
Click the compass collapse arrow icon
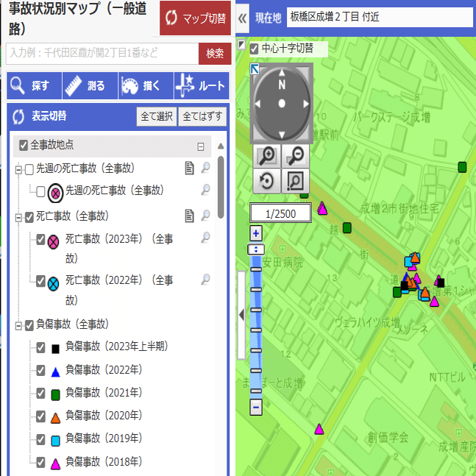[255, 69]
